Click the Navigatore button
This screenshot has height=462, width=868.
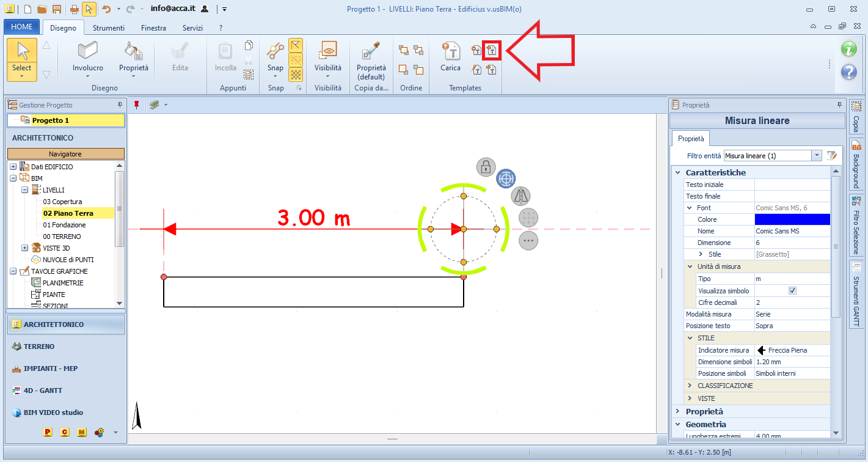(65, 154)
